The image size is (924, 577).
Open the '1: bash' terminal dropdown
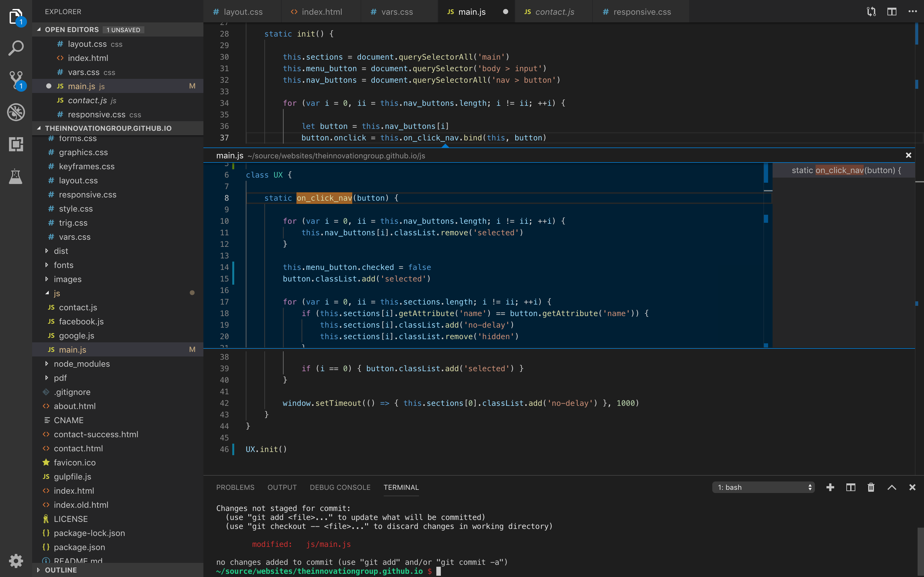[763, 487]
